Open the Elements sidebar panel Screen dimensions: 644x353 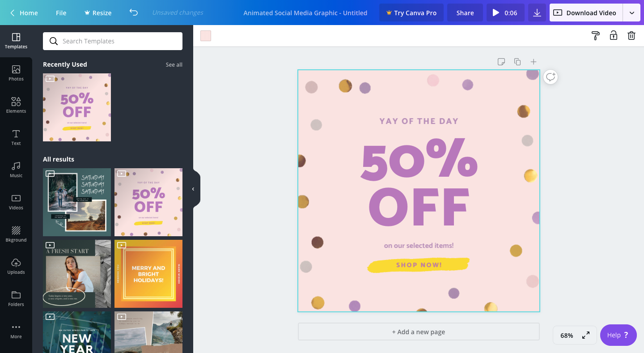click(16, 106)
